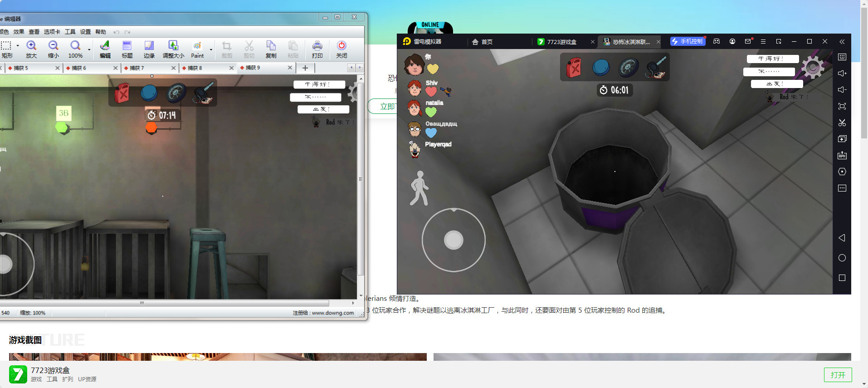Image resolution: width=868 pixels, height=388 pixels.
Task: Open the 设置 settings menu
Action: [85, 32]
